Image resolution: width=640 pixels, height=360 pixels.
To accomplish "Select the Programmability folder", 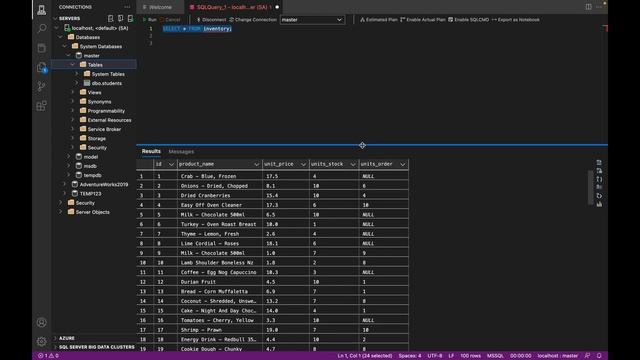I will click(106, 111).
